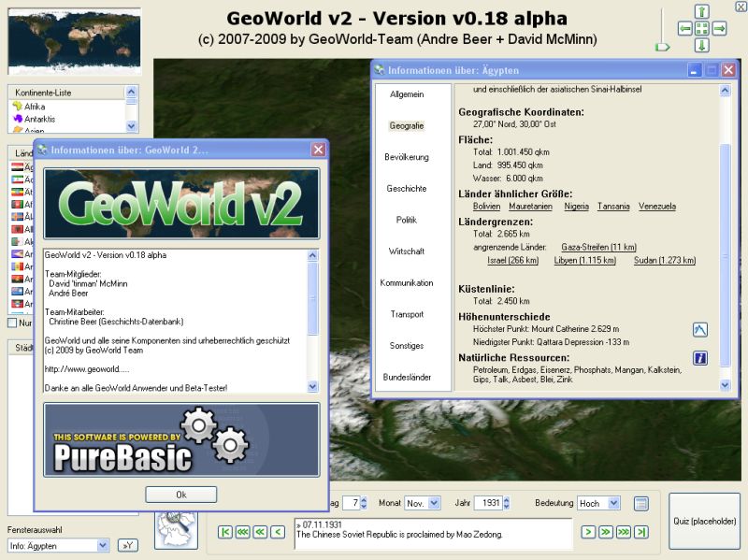Click the center map button between the arrows
The image size is (748, 560).
pyautogui.click(x=702, y=29)
